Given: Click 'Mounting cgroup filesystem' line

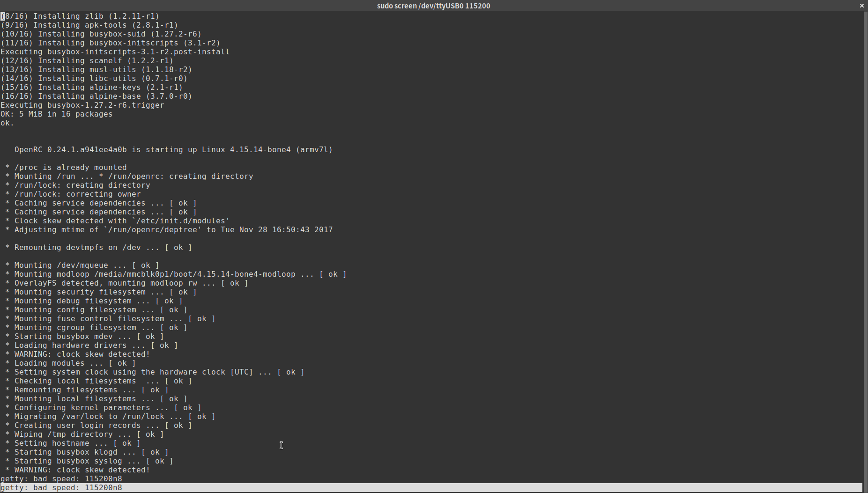Looking at the screenshot, I should click(96, 327).
